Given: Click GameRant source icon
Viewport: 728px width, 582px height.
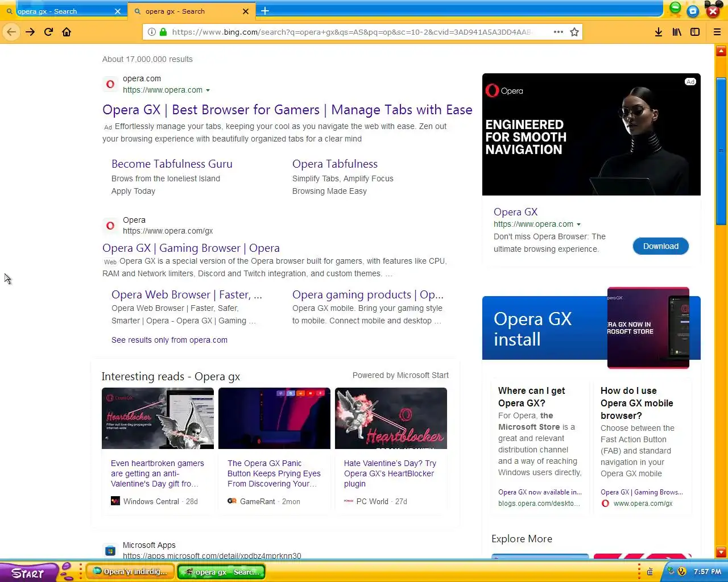Looking at the screenshot, I should 232,501.
